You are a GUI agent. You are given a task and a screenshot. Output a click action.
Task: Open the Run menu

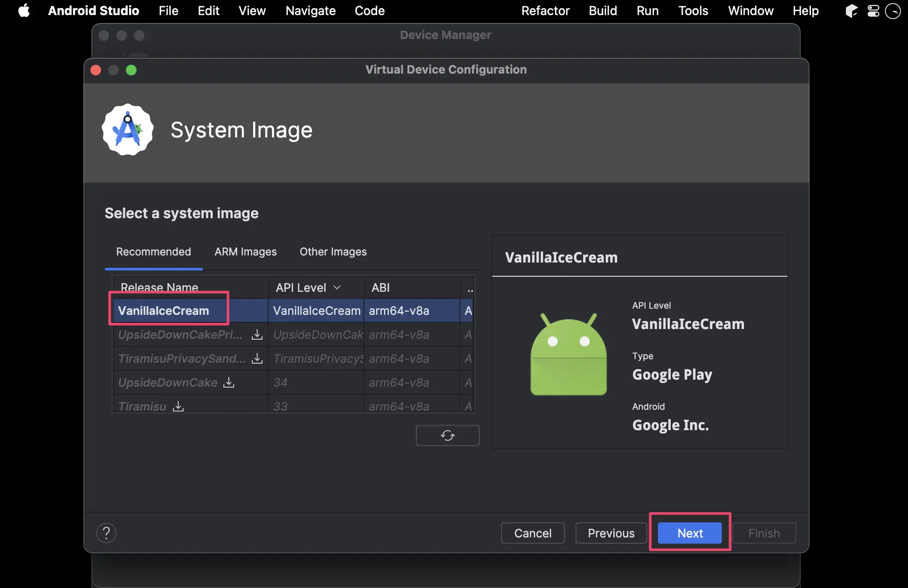[x=647, y=11]
